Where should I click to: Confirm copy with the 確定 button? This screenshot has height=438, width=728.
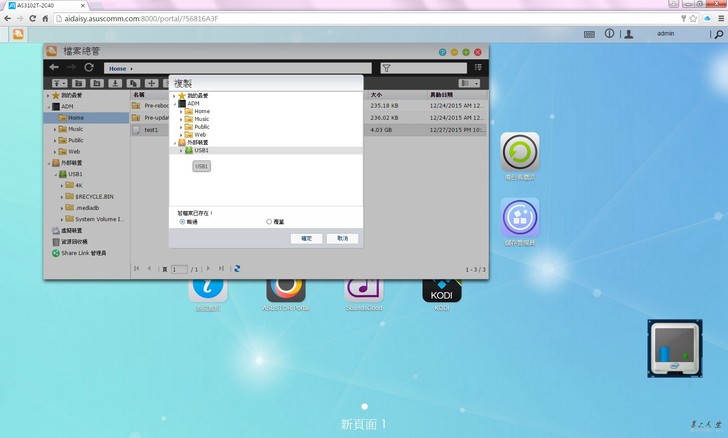[306, 239]
